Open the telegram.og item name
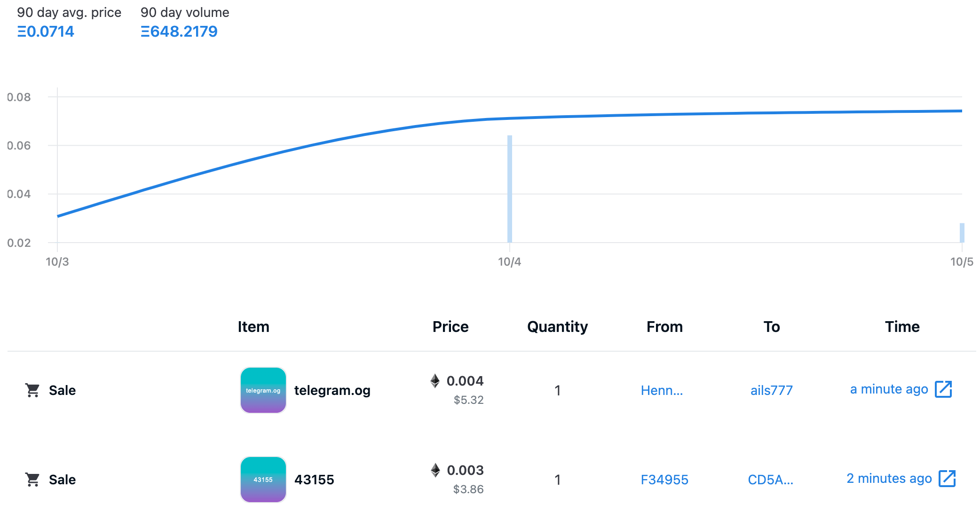Viewport: 980px width, 520px height. 332,390
